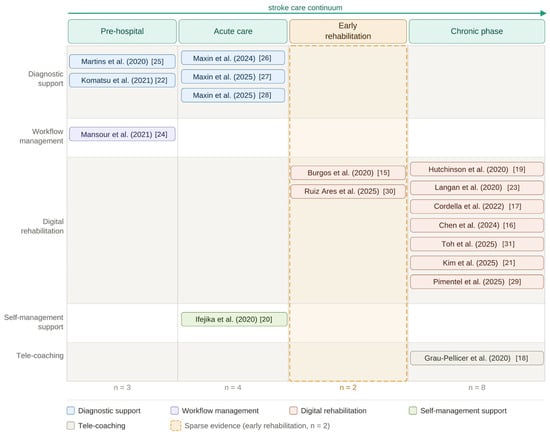
Task: Click the Digital rehabilitation legend swatch
Action: tap(293, 410)
